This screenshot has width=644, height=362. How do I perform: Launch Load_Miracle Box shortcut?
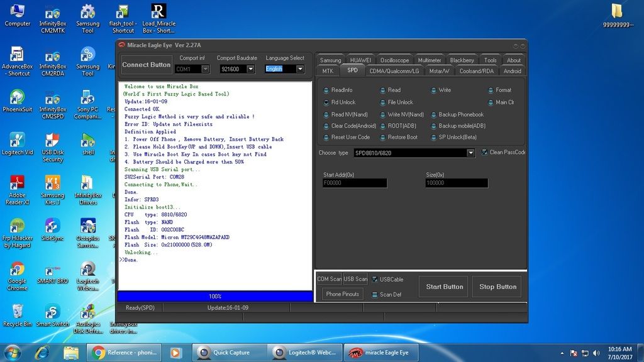[x=158, y=19]
